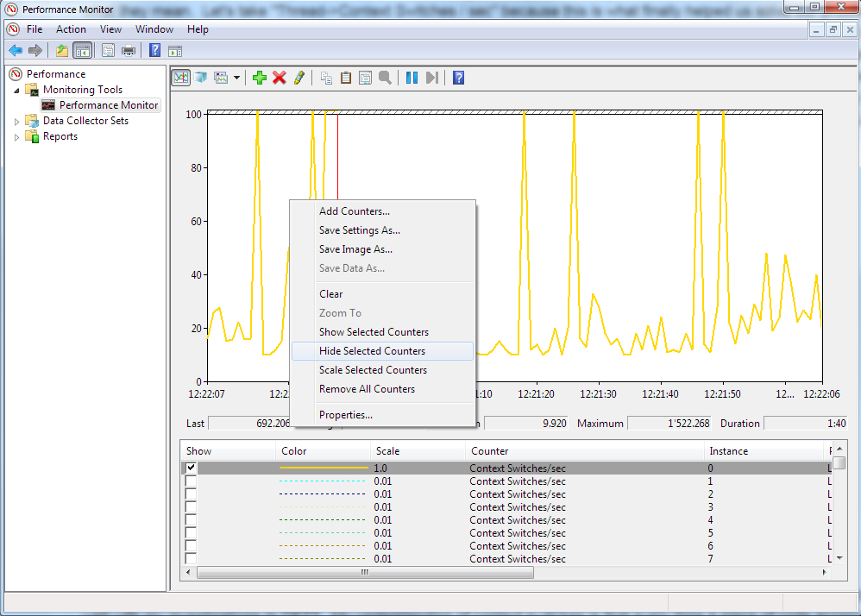
Task: Click the Zoom magnifier icon
Action: 385,78
